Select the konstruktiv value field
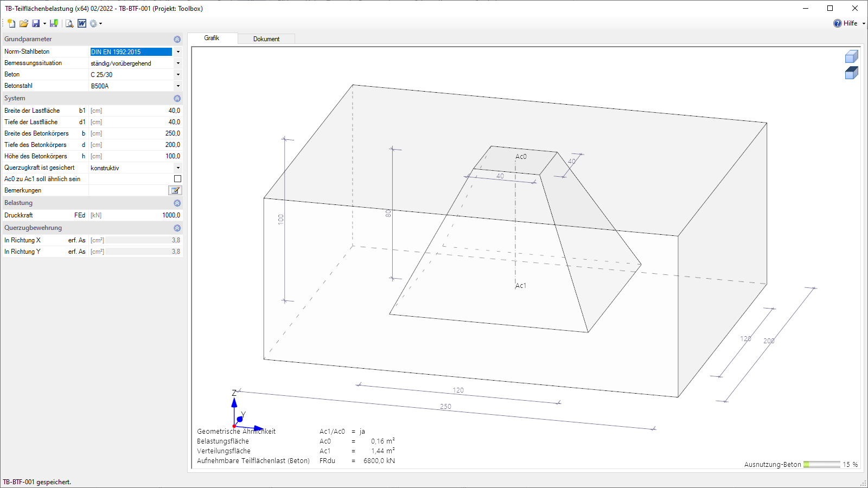Image resolution: width=868 pixels, height=488 pixels. (x=131, y=168)
